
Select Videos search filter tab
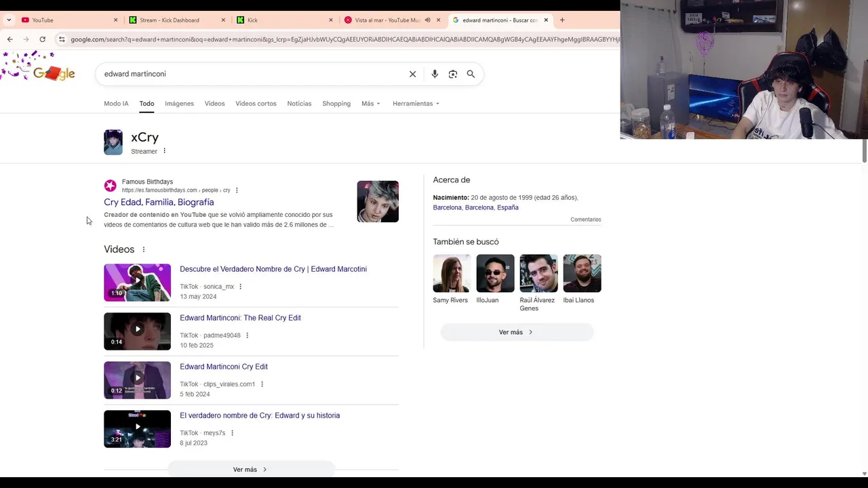coord(214,104)
